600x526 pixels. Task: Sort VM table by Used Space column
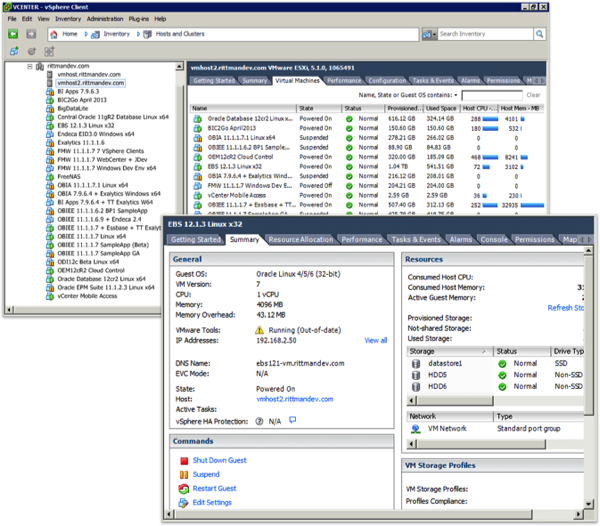441,109
